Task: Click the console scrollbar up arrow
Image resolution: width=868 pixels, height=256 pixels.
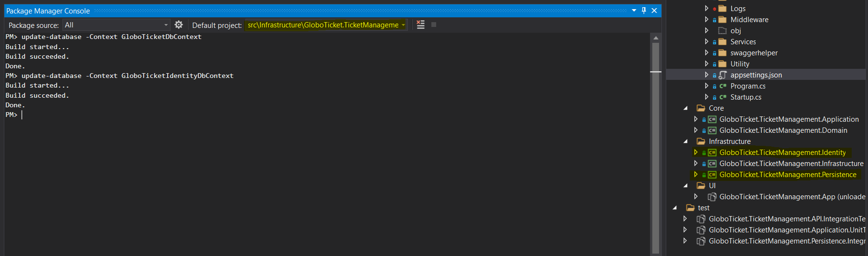Action: coord(656,38)
